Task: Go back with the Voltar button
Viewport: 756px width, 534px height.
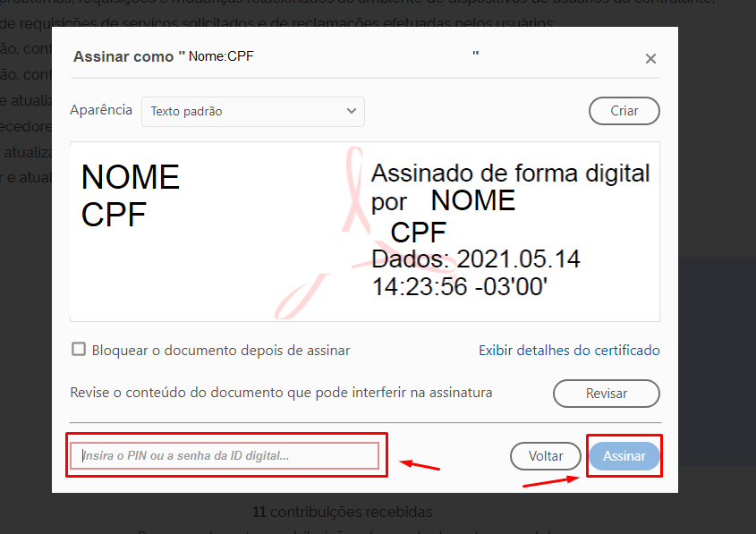Action: click(545, 456)
